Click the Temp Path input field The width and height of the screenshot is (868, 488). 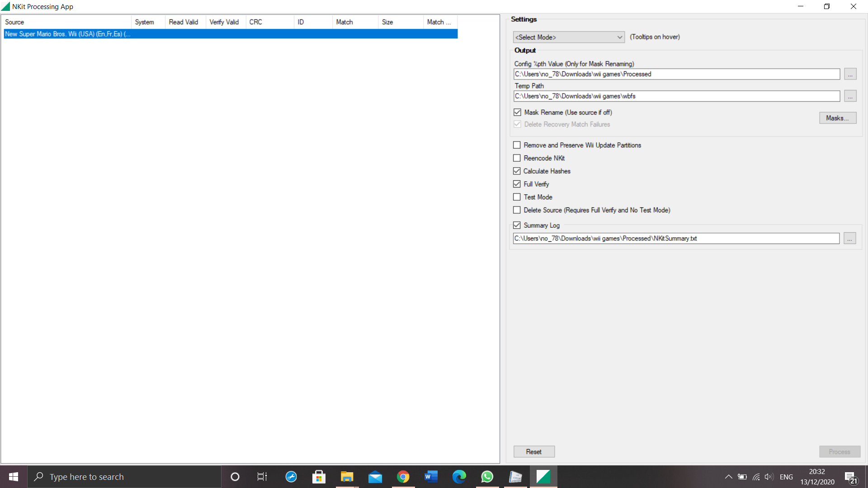tap(676, 96)
